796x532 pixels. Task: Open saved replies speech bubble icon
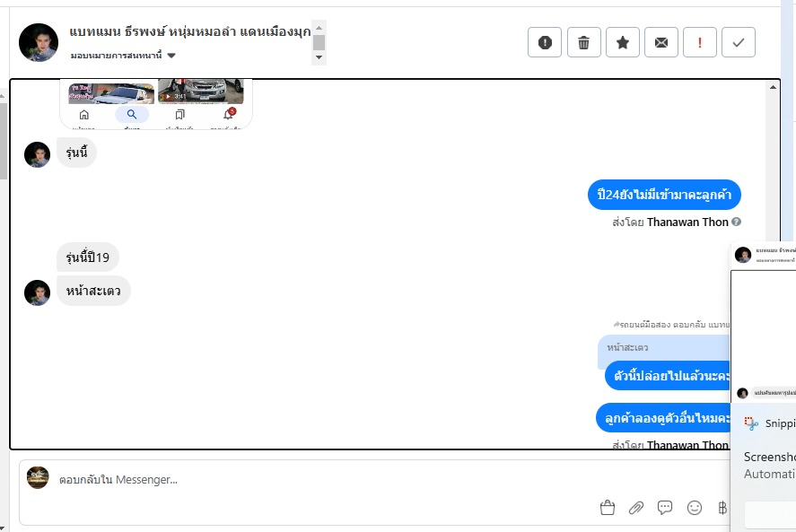click(x=664, y=507)
